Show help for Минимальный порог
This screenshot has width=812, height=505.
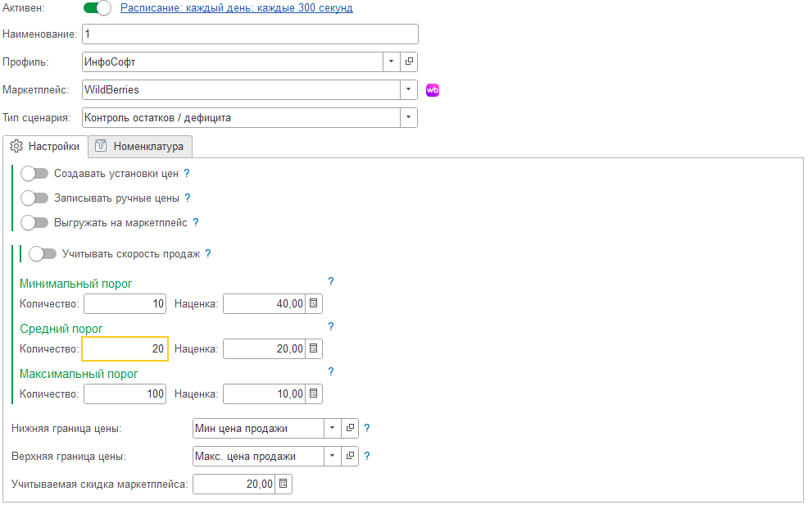click(x=331, y=281)
